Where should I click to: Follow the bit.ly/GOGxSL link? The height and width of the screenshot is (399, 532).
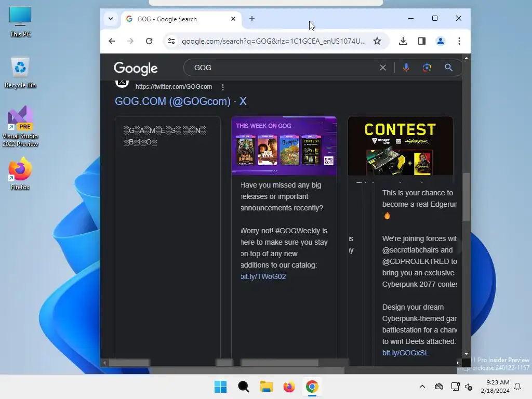coord(405,353)
